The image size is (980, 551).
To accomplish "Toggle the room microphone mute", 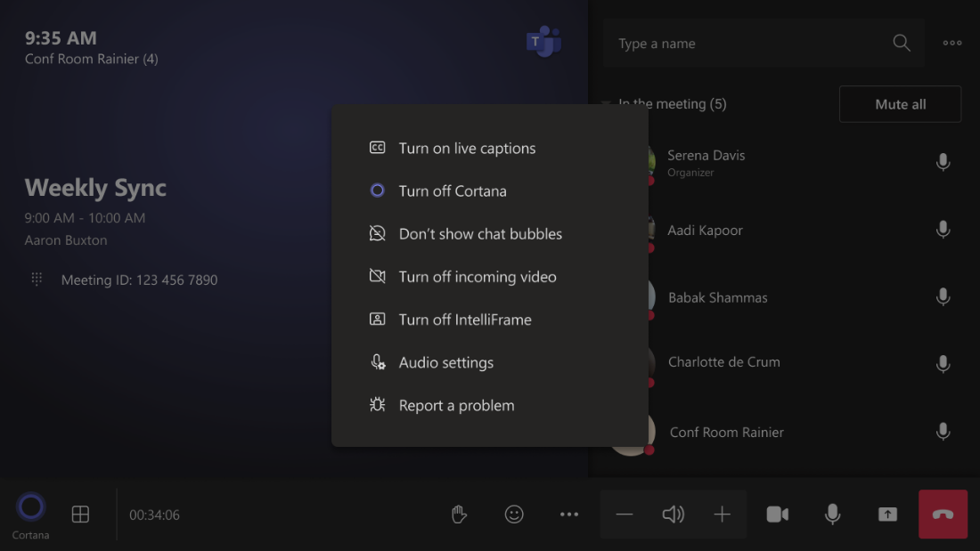I will (x=832, y=515).
